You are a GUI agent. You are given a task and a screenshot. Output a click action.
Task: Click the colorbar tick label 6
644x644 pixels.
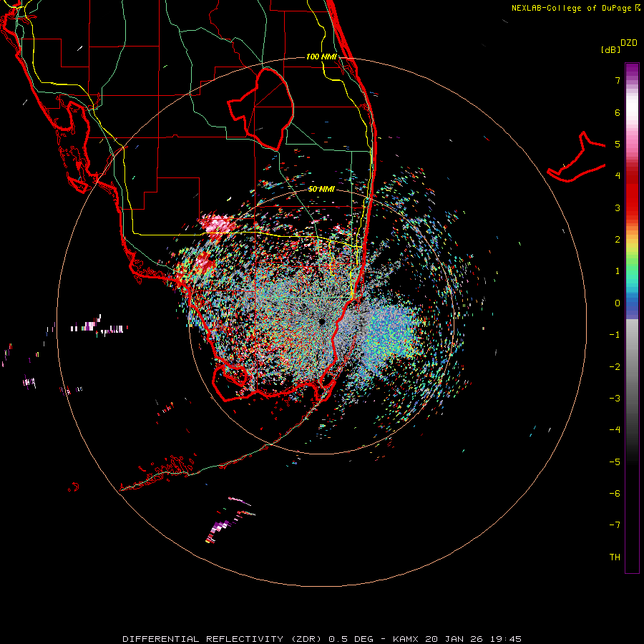618,112
